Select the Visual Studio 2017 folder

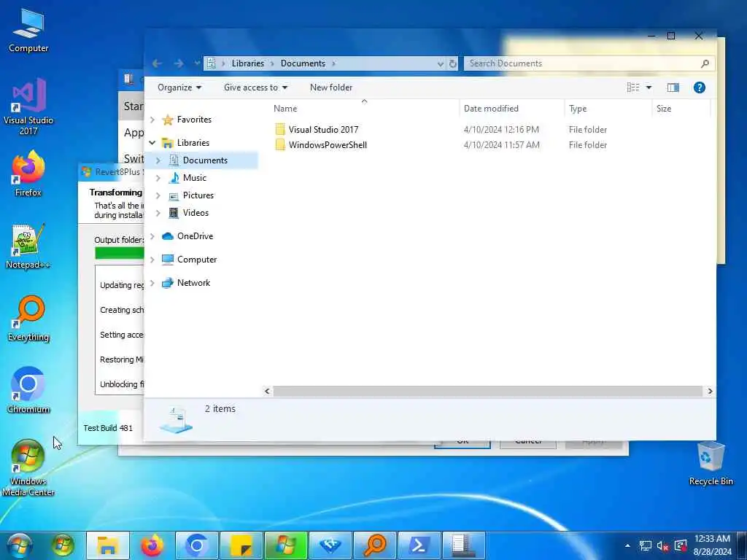tap(323, 130)
